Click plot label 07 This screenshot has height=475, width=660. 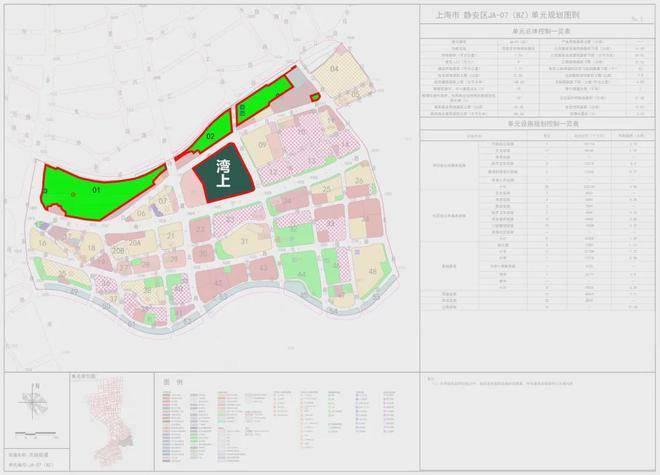coord(163,201)
